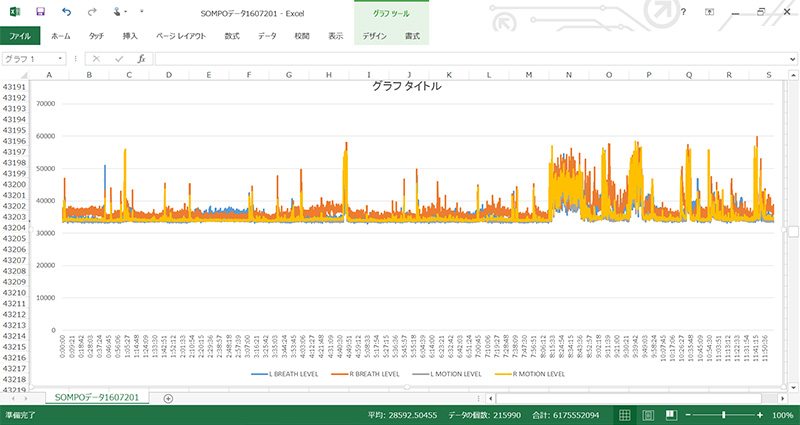This screenshot has height=425, width=800.
Task: Switch to Page Layout view icon
Action: pos(645,415)
